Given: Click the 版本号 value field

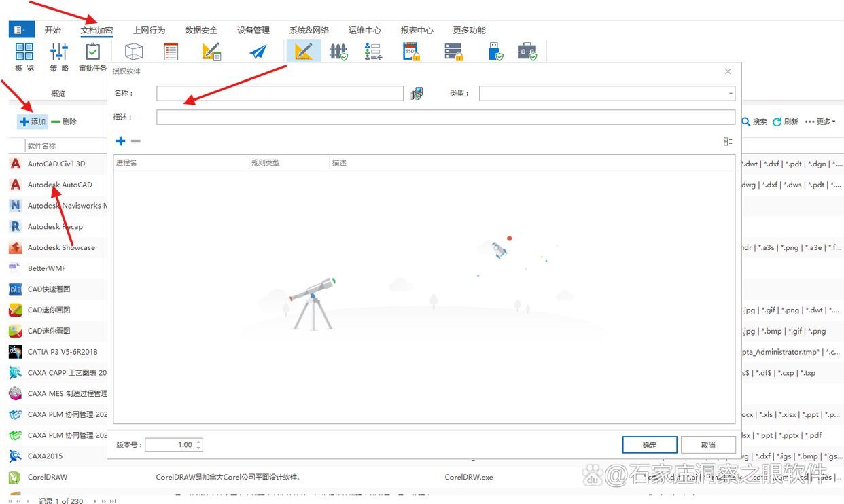Looking at the screenshot, I should (x=170, y=445).
